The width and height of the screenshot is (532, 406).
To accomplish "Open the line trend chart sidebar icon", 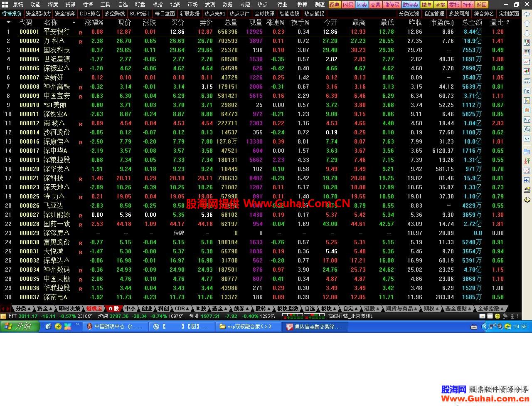I will (527, 62).
